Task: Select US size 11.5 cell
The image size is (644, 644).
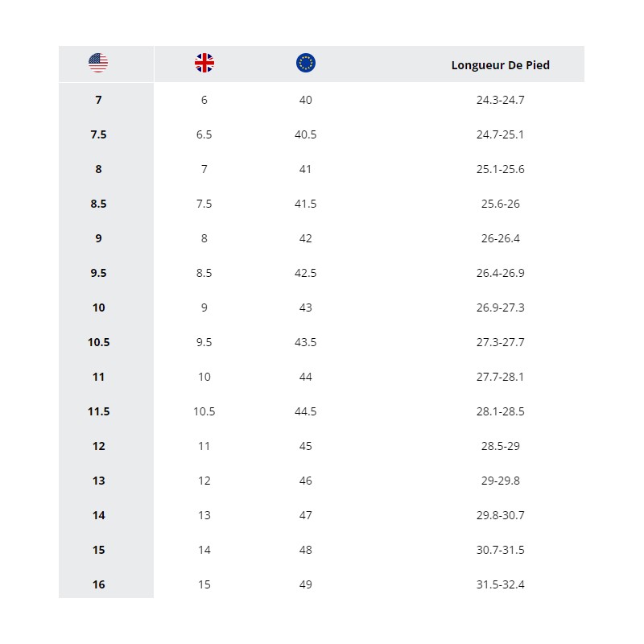Action: pyautogui.click(x=98, y=411)
